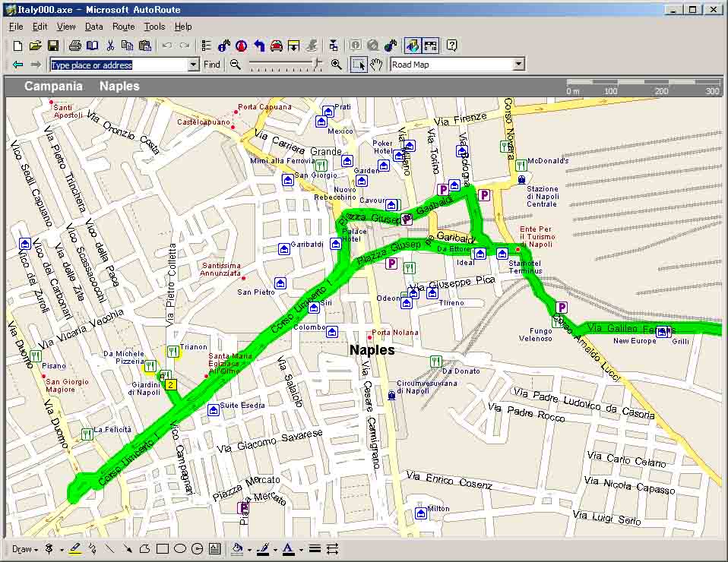Click the blue turn-arrow directions icon

[x=259, y=46]
